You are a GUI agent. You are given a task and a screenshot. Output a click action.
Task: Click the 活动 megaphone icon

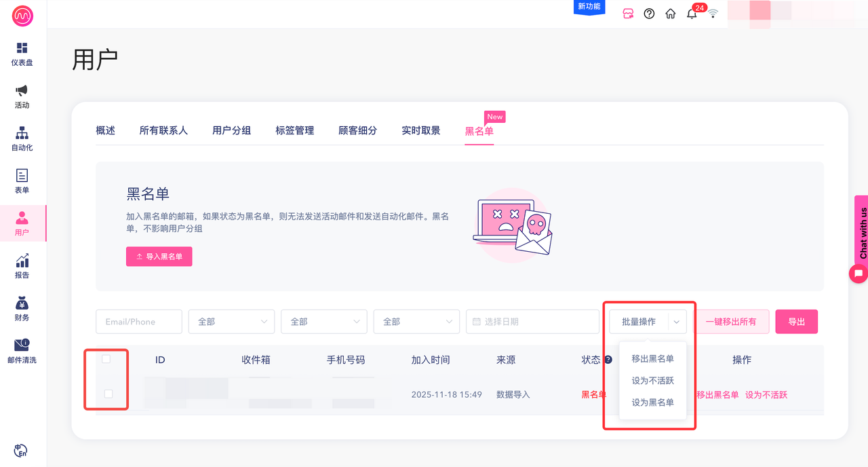coord(22,91)
